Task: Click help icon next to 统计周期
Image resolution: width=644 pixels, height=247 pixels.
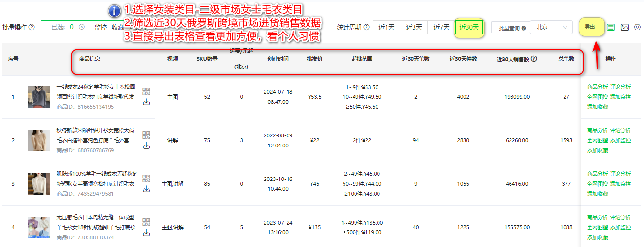Action: point(366,27)
